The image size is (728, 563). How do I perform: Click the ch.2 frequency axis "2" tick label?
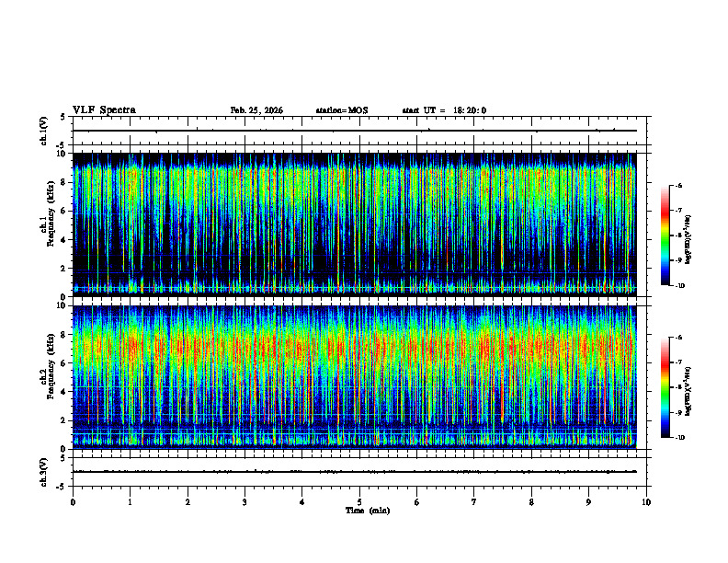point(64,420)
